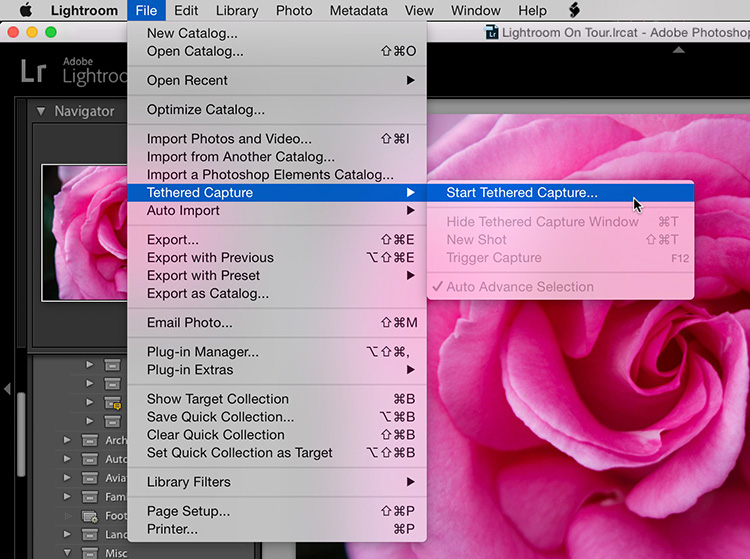Select the Avia collection set icon
Image resolution: width=750 pixels, height=559 pixels.
click(89, 478)
